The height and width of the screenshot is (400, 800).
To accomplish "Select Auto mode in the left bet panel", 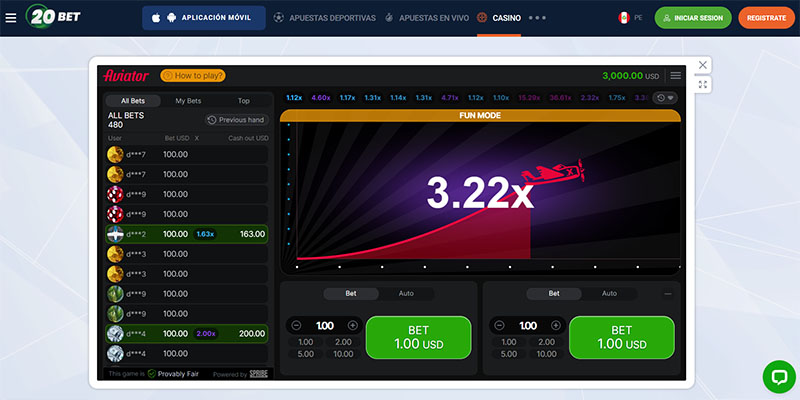I will pos(406,294).
